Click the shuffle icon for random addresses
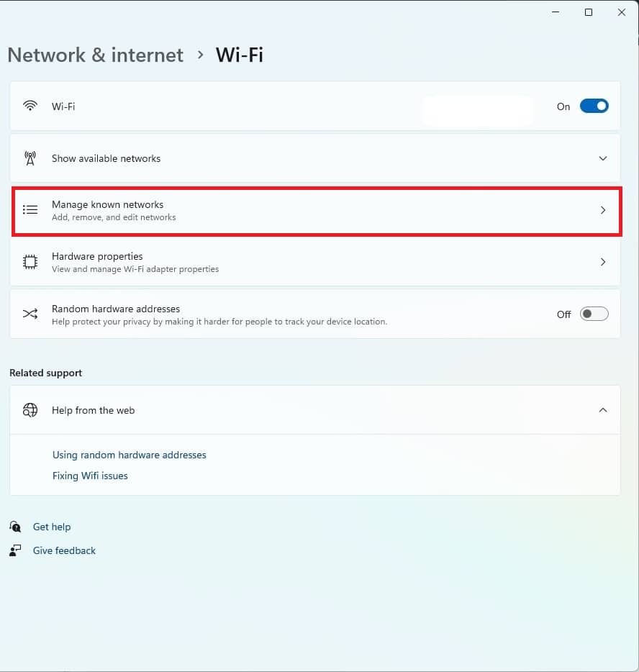The image size is (639, 672). [30, 314]
